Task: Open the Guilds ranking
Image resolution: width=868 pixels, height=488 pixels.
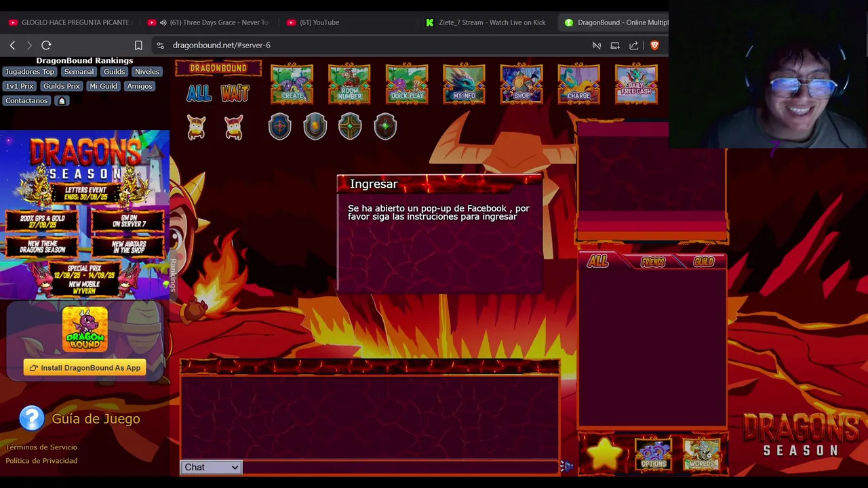Action: tap(114, 72)
